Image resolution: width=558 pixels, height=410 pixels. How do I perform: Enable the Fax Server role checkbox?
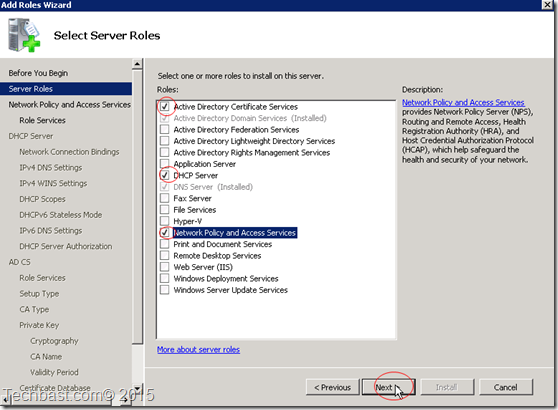tap(164, 198)
